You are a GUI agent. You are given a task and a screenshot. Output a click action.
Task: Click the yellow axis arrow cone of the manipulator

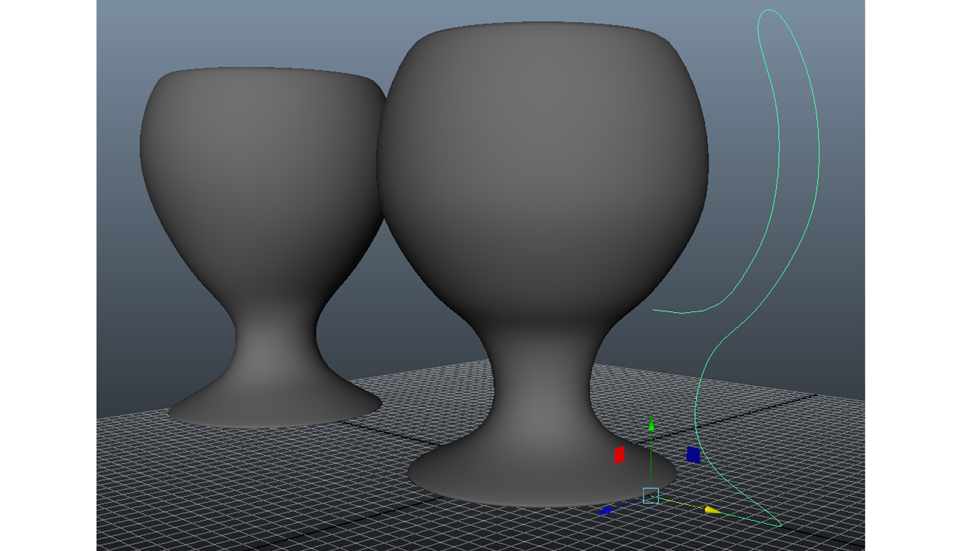click(x=712, y=509)
